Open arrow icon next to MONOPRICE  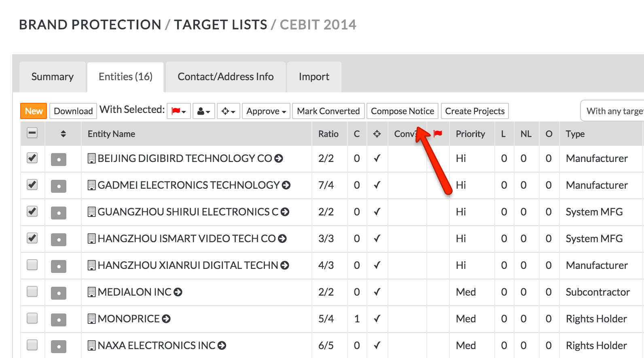click(x=166, y=319)
